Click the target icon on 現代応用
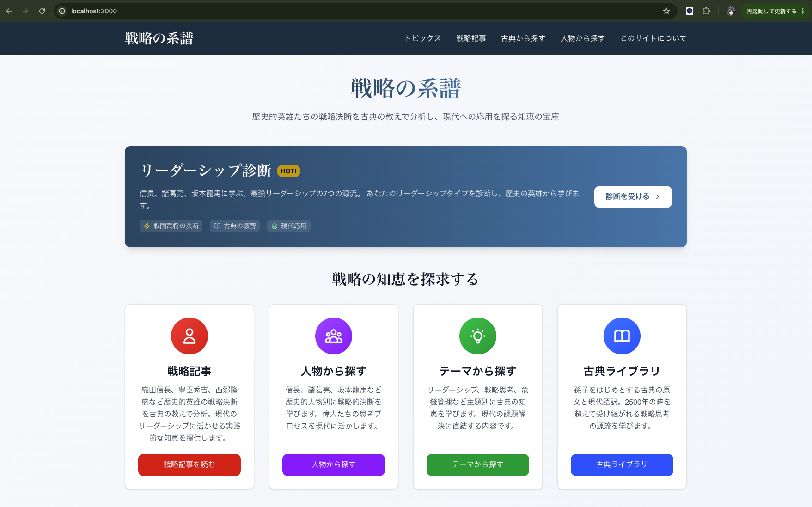Viewport: 812px width, 507px height. tap(275, 226)
